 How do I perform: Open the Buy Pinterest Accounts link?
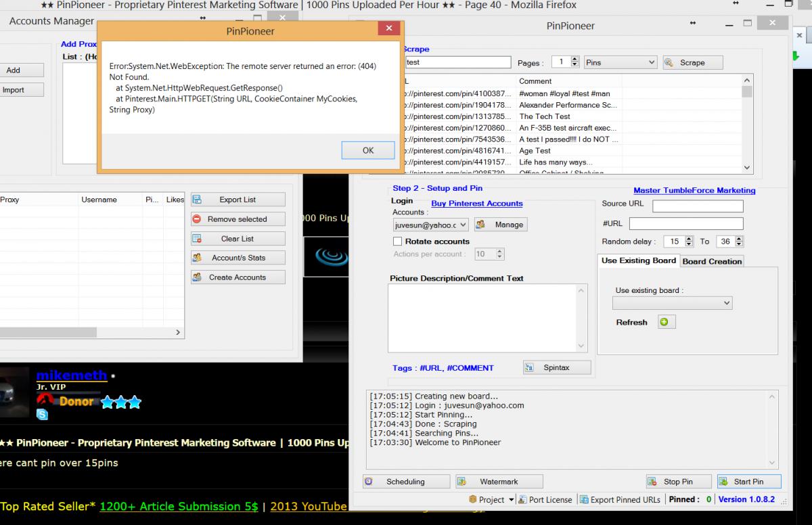click(477, 203)
